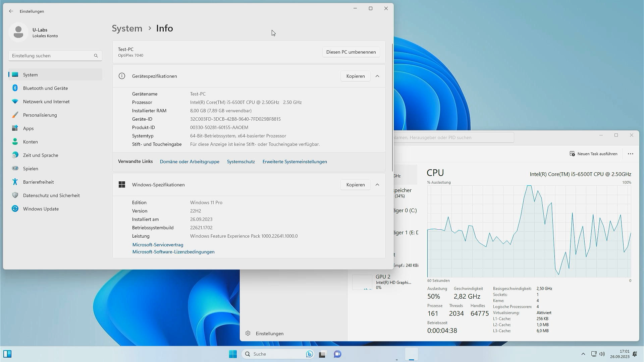This screenshot has width=644, height=362.
Task: Click the Windows Update refresh icon
Action: (15, 208)
